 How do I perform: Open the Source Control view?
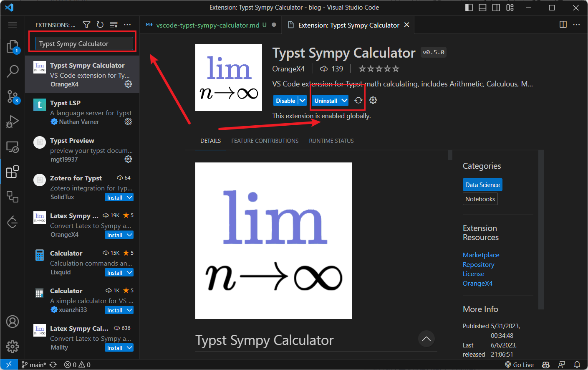13,96
